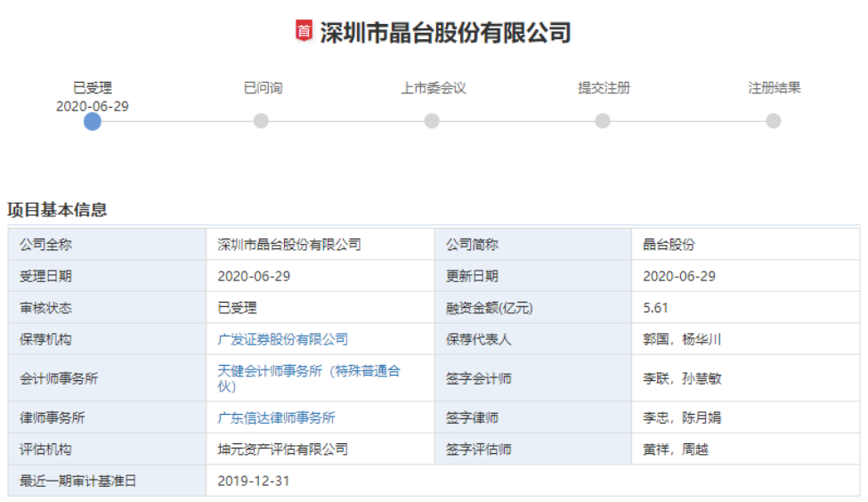Select the 注册结果 timeline step dot

[774, 121]
